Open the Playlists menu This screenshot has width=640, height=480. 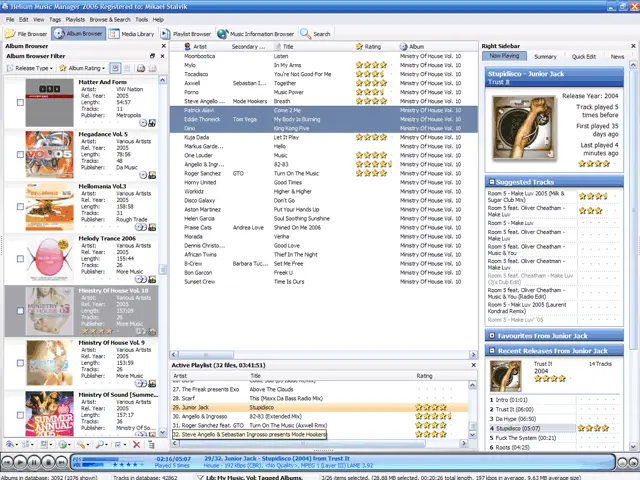coord(75,19)
